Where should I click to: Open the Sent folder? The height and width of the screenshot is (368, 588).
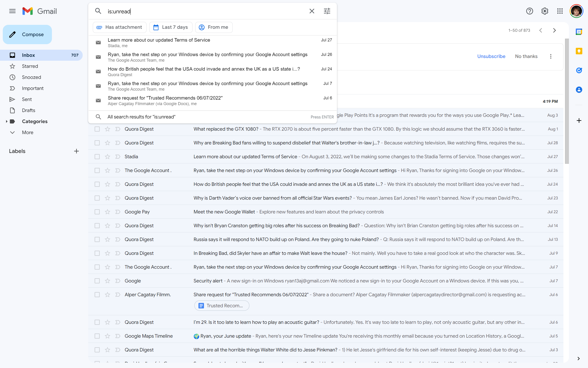41,99
